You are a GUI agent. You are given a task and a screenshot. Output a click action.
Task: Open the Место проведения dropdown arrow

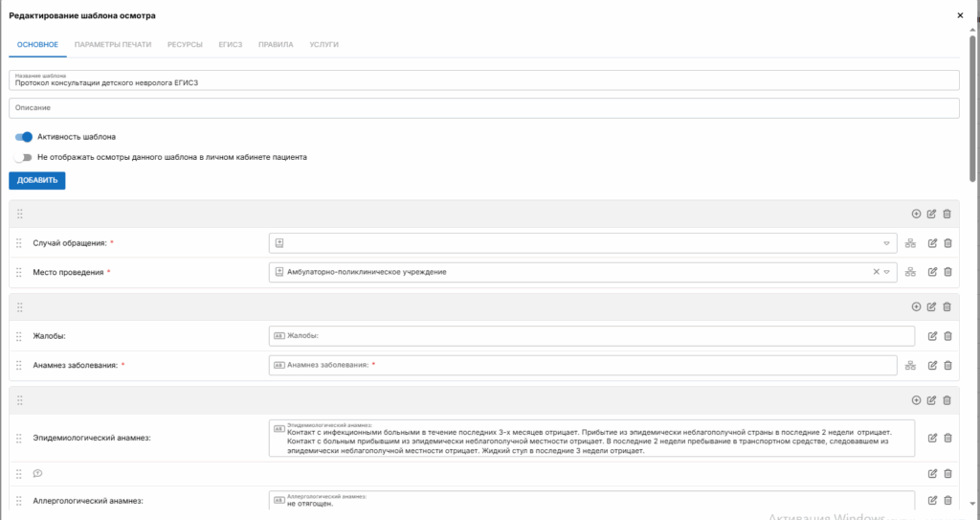point(887,272)
